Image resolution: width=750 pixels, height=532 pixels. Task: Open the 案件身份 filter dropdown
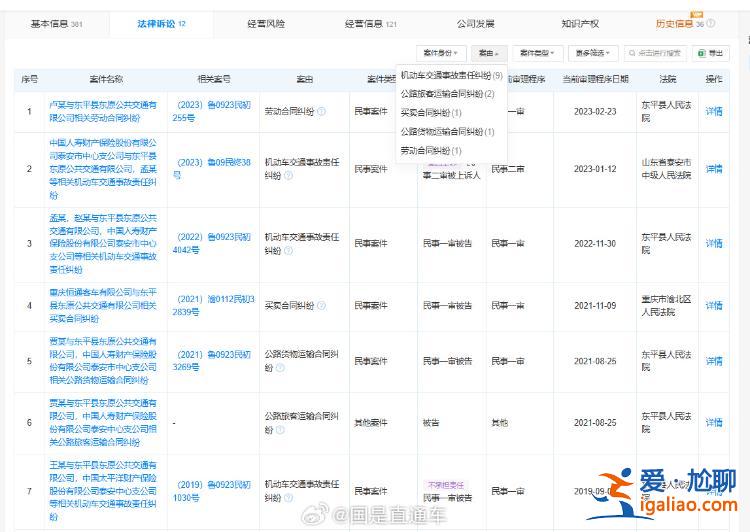point(441,53)
